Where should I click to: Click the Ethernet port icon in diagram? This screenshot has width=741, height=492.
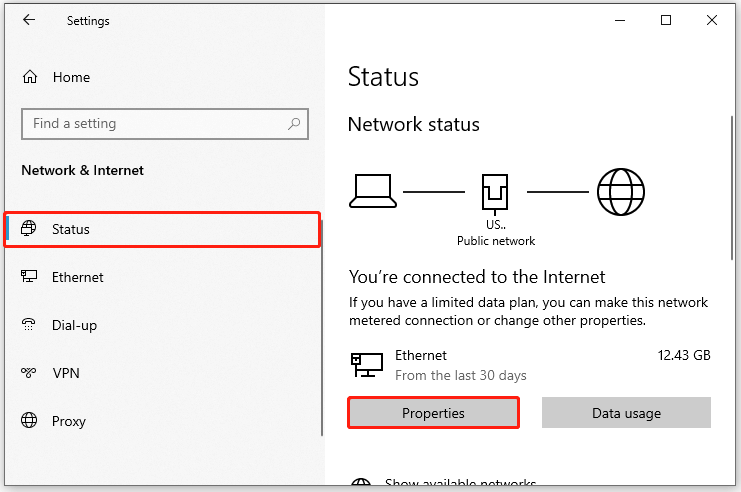click(495, 194)
